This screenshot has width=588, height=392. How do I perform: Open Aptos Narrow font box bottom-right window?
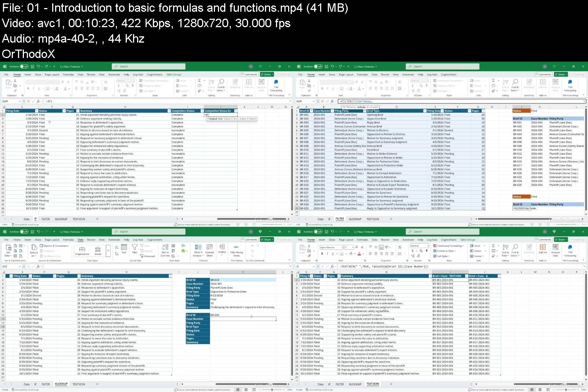331,247
